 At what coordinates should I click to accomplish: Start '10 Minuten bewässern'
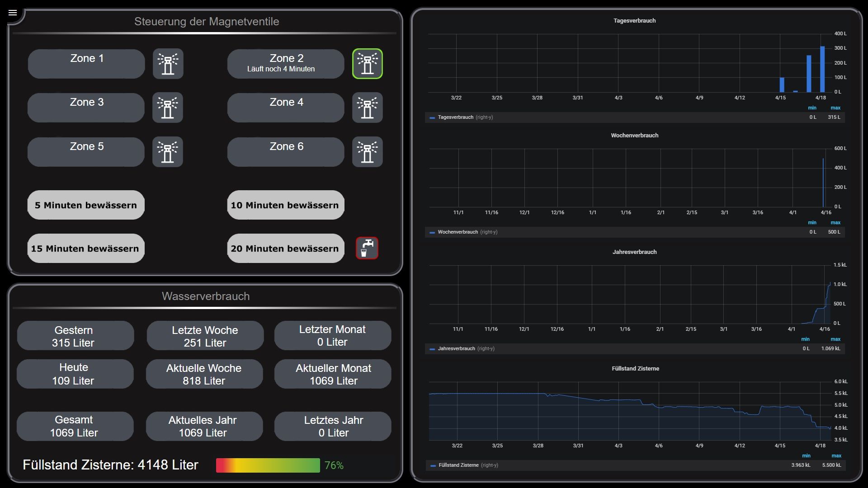coord(286,205)
